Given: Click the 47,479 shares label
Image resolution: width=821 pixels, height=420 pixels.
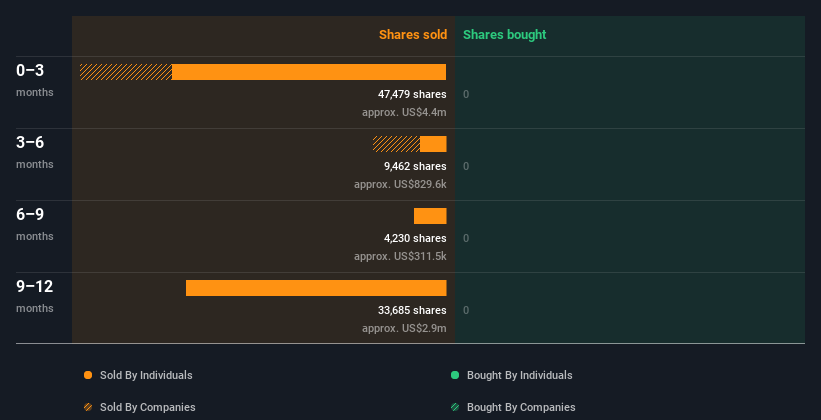Looking at the screenshot, I should point(405,94).
